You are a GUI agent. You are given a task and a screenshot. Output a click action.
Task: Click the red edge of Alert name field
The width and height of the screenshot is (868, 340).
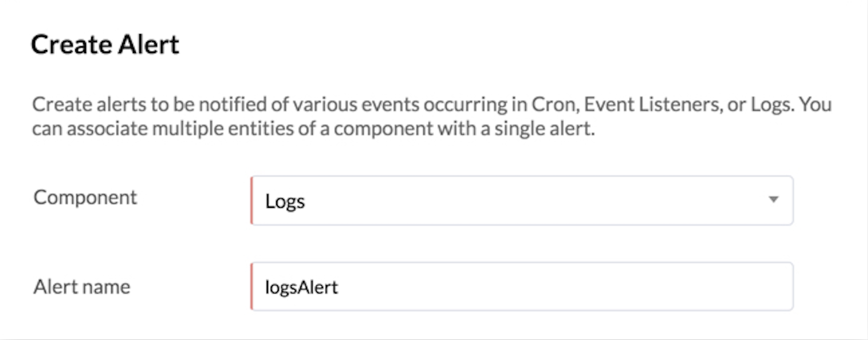pos(253,286)
